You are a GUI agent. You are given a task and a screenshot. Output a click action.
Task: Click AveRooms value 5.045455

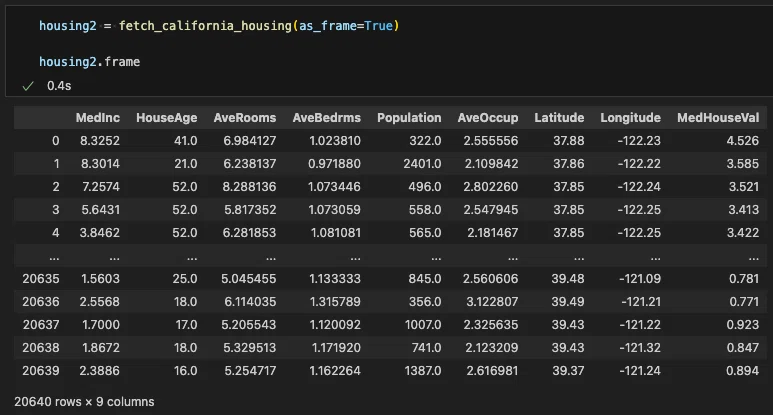tap(248, 278)
